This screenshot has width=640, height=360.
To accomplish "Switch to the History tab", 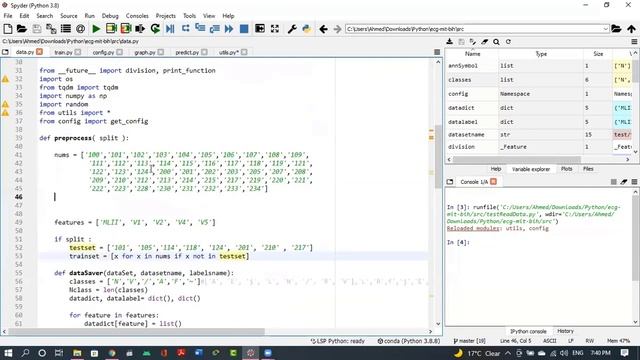I will point(565,331).
